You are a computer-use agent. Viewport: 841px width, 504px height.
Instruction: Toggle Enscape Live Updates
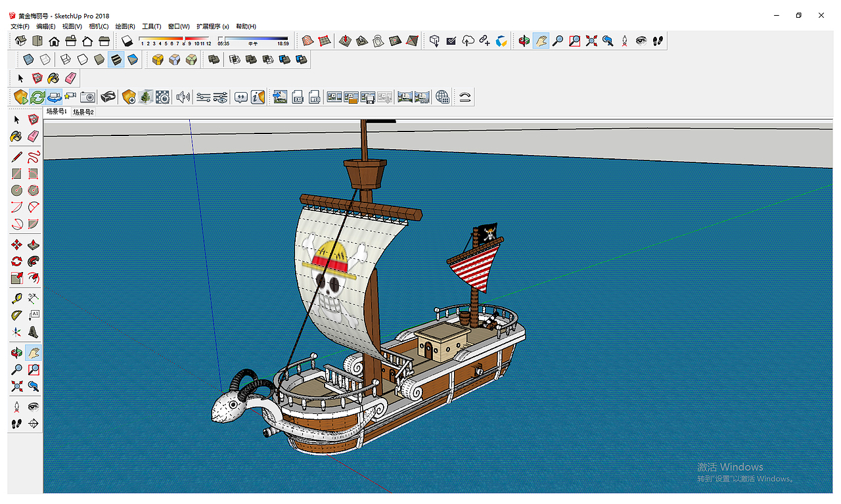[37, 97]
